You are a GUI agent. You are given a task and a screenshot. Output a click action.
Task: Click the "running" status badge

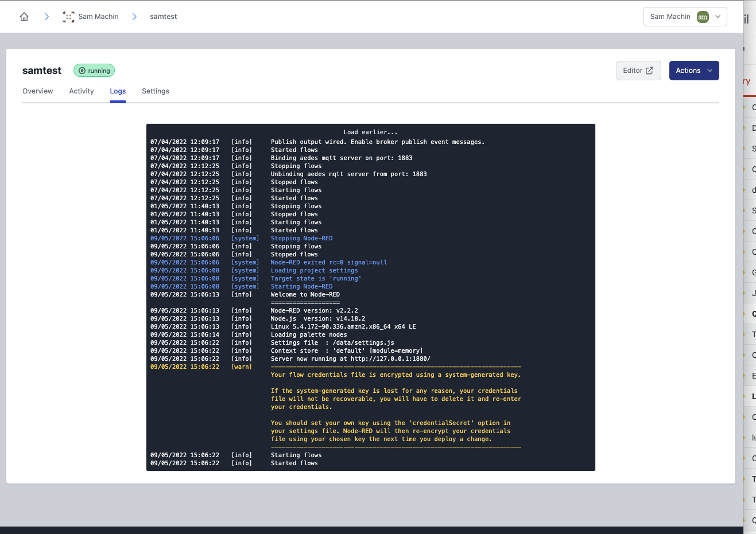point(94,71)
